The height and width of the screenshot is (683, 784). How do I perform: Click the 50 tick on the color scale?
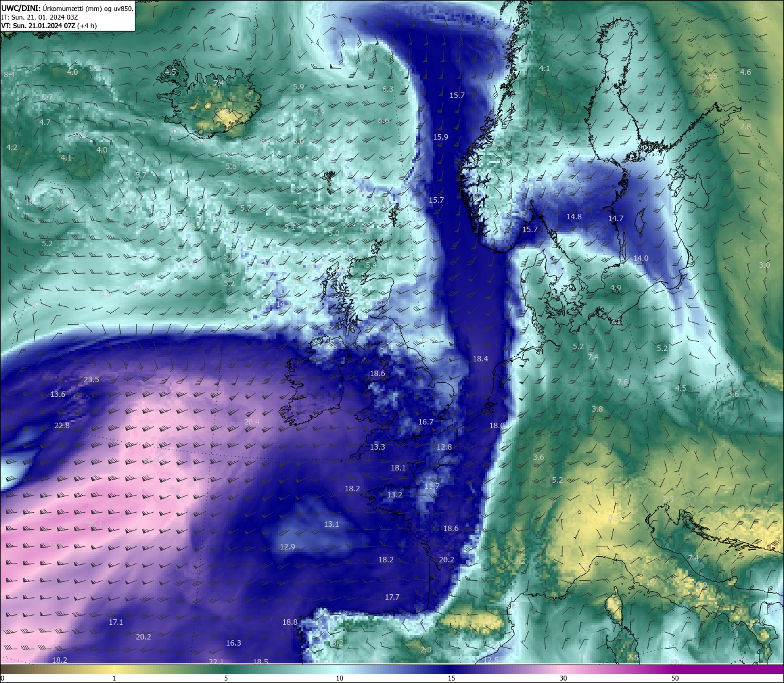tap(675, 678)
